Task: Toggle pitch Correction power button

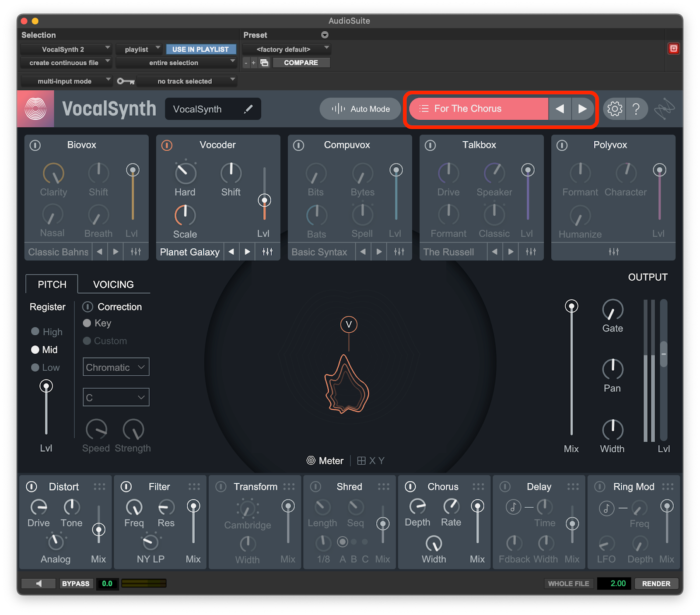Action: [x=87, y=307]
